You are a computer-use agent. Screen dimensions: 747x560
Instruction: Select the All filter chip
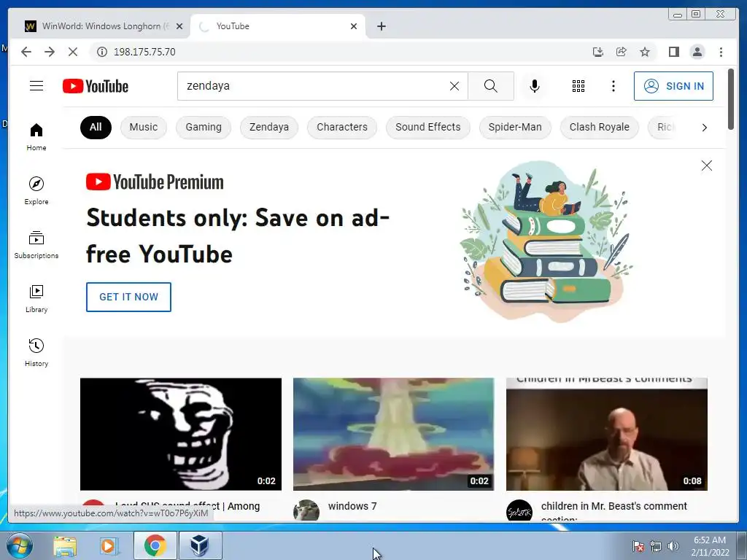click(x=96, y=127)
